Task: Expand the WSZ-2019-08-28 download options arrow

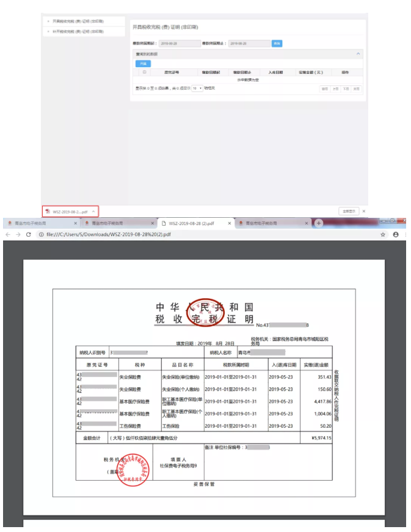Action: point(93,211)
